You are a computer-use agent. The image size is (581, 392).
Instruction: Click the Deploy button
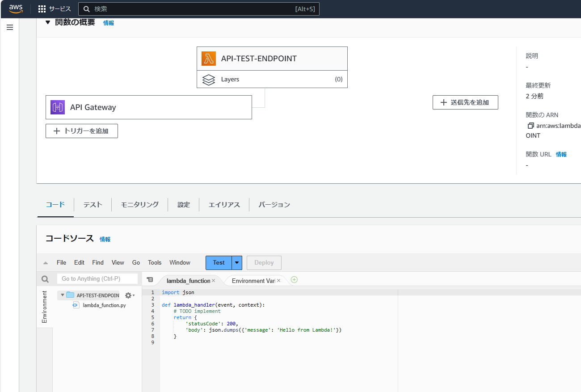click(264, 263)
